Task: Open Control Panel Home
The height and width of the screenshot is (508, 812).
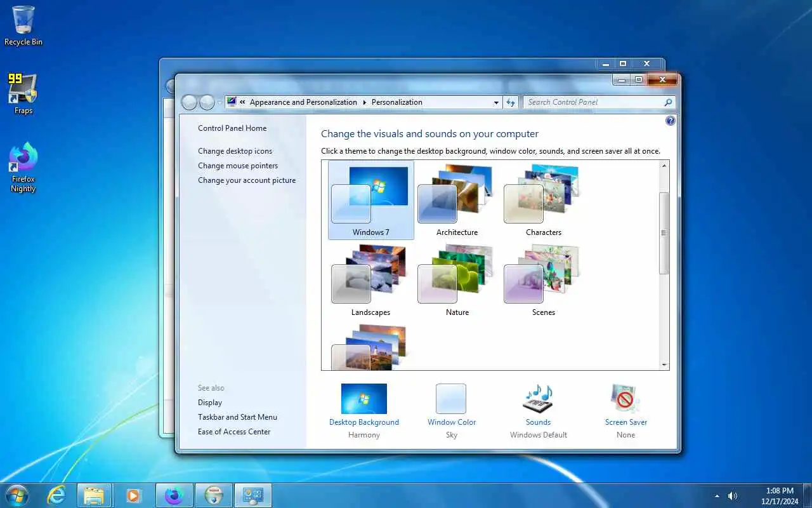Action: [232, 128]
